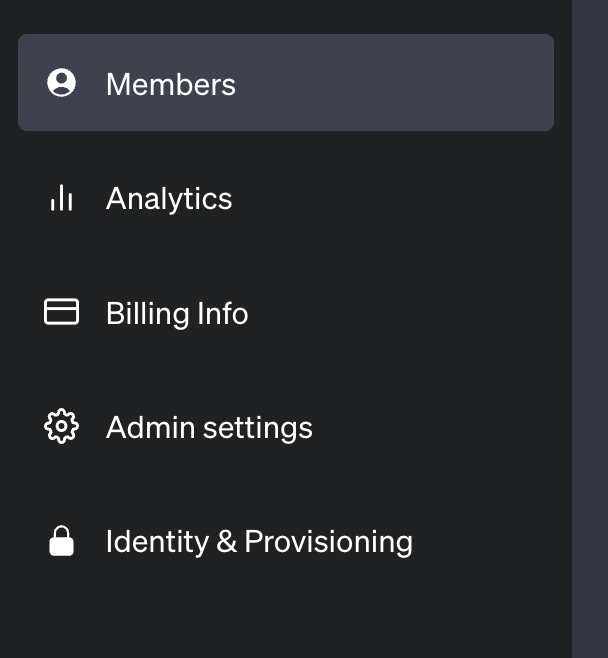Click the word "Identity" in sidebar
The height and width of the screenshot is (658, 608).
click(157, 542)
